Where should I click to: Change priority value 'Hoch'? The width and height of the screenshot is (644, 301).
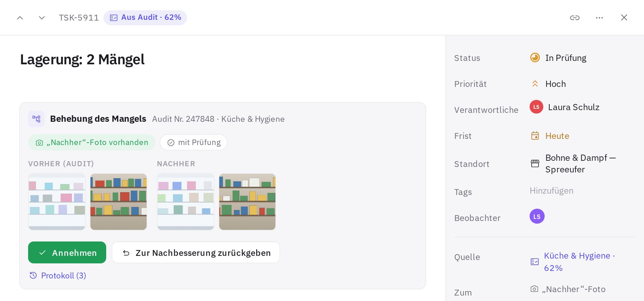(548, 84)
